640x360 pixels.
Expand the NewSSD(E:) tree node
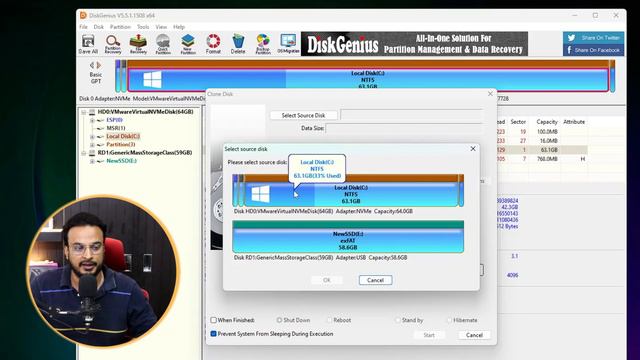92,161
